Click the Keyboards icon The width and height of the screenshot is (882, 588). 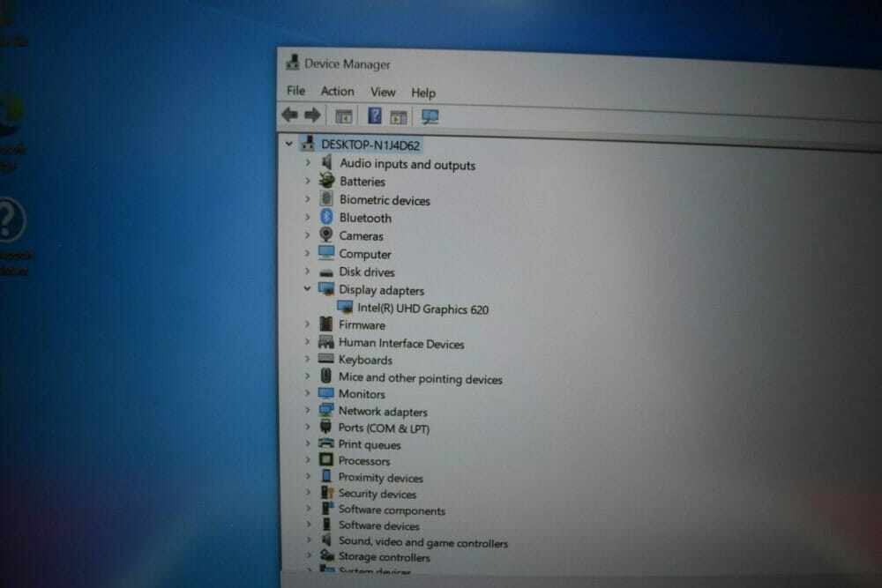326,358
